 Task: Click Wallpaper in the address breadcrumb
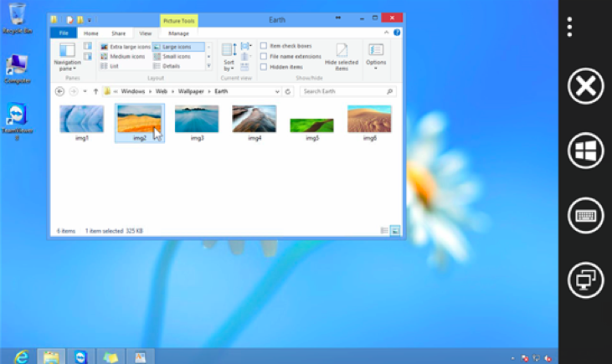pyautogui.click(x=191, y=91)
